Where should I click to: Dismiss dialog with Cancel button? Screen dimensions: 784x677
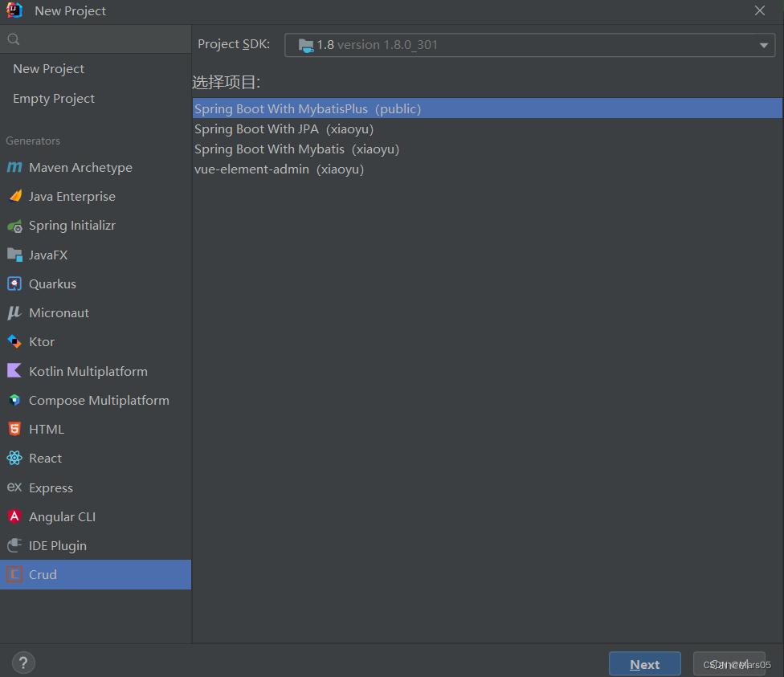coord(729,664)
